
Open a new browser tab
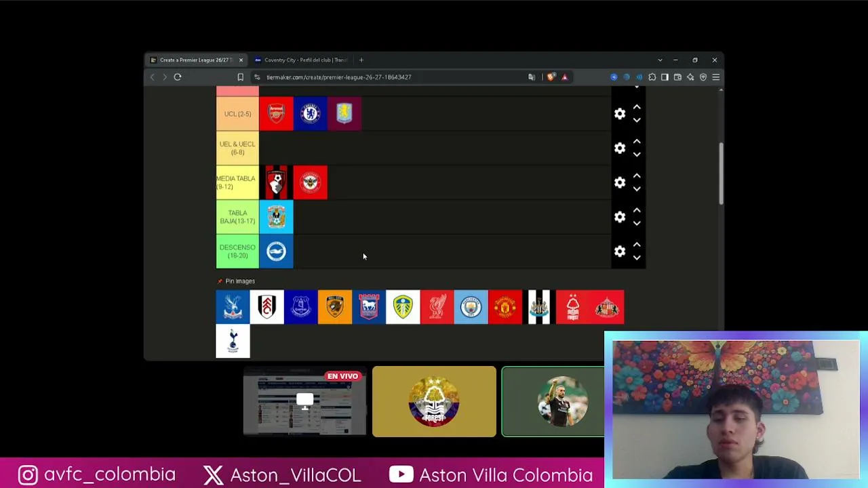point(361,60)
